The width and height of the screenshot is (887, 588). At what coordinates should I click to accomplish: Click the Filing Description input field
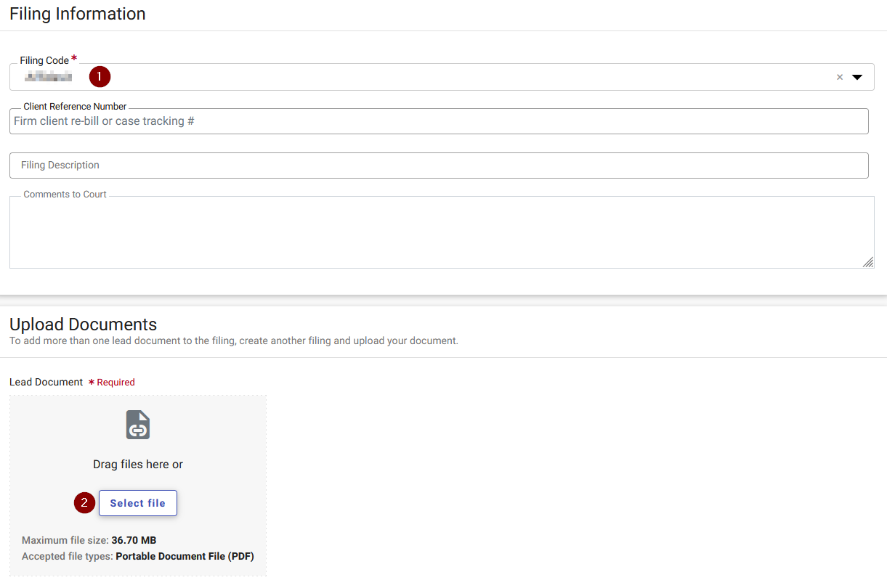pyautogui.click(x=436, y=166)
